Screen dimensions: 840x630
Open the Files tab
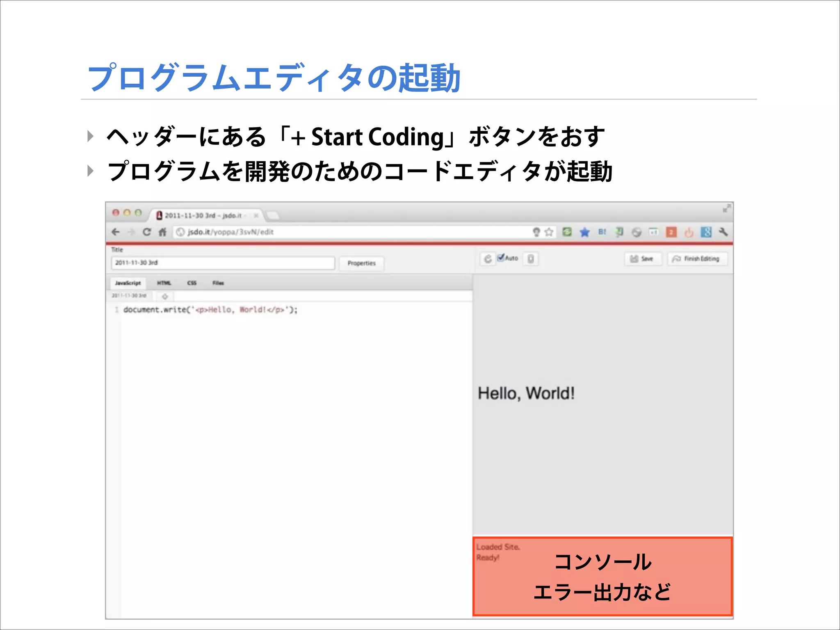point(218,283)
